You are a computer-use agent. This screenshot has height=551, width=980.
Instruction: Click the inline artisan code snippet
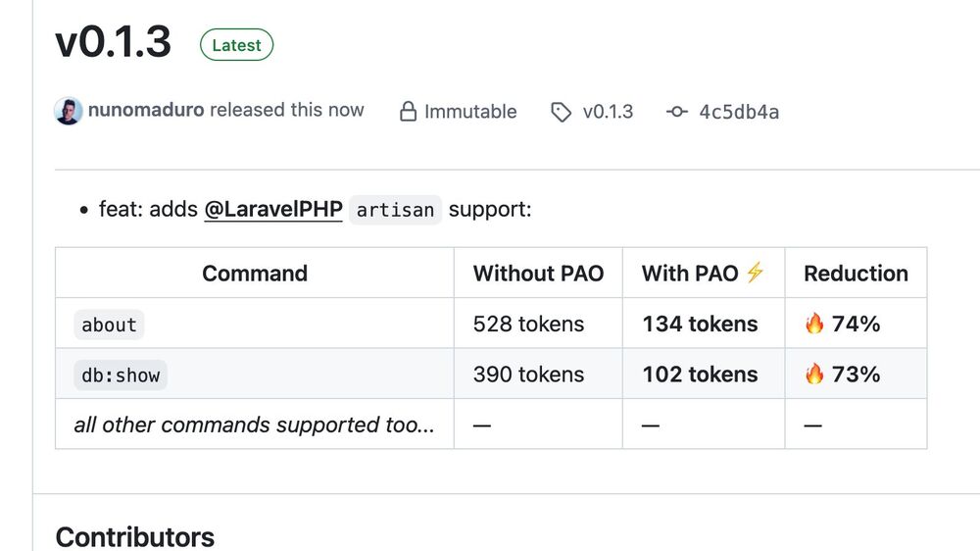coord(395,210)
